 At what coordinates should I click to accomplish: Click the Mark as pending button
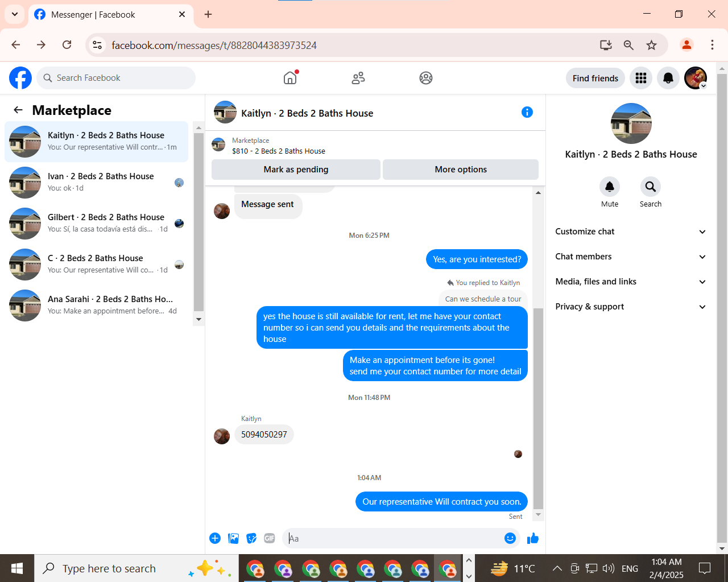click(296, 170)
